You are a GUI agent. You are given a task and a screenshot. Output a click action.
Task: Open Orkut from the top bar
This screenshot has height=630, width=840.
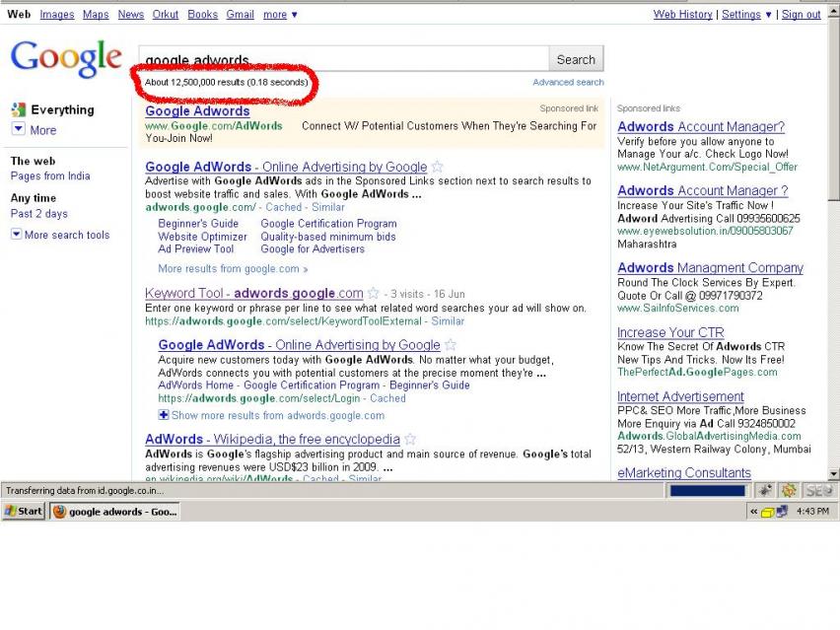165,15
